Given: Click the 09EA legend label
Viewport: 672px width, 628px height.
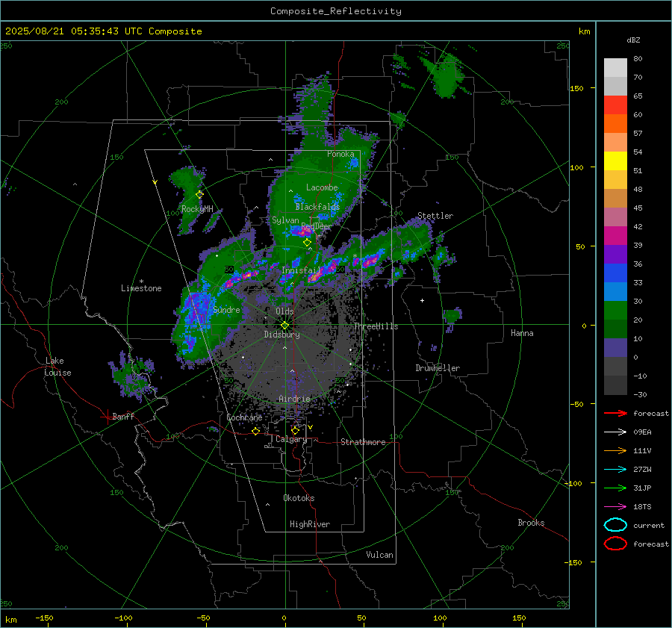Looking at the screenshot, I should [642, 432].
